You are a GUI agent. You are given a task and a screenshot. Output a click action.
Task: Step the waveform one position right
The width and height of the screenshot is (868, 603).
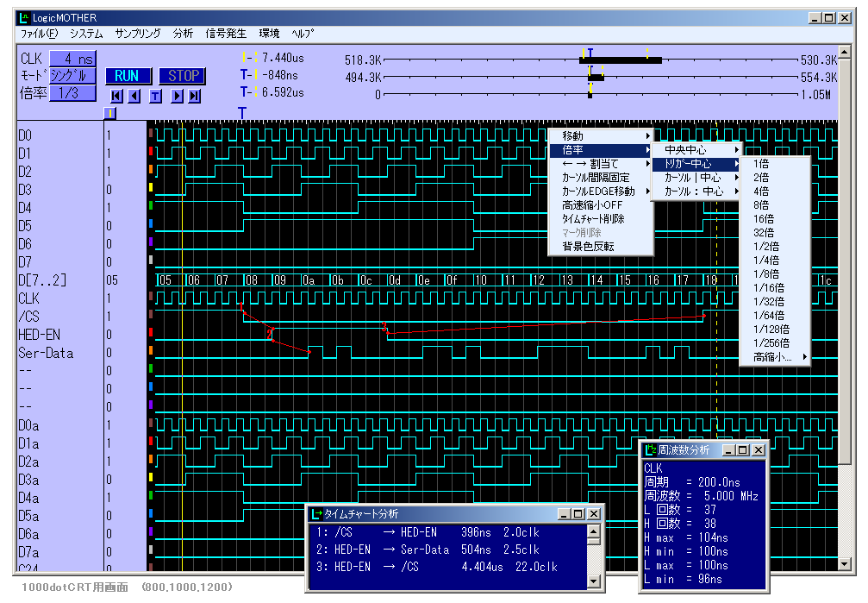click(177, 96)
